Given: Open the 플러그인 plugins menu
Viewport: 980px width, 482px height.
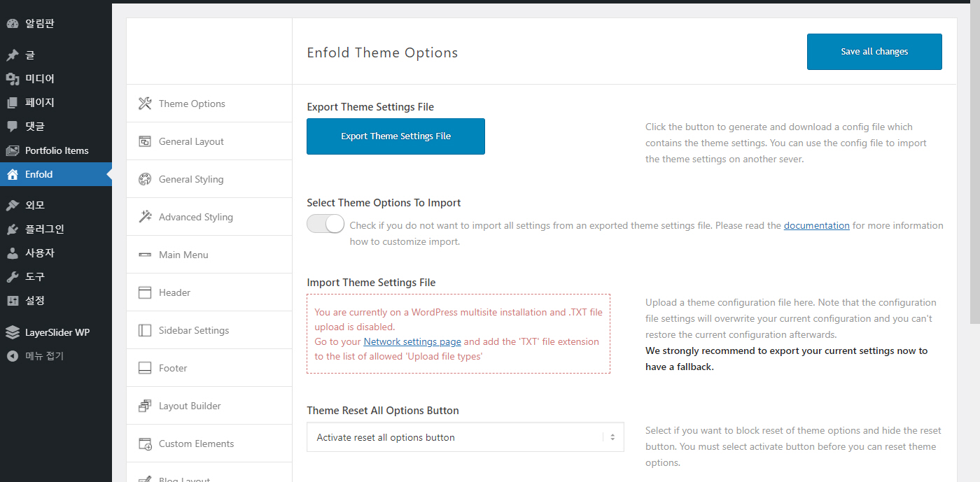Looking at the screenshot, I should (x=56, y=229).
